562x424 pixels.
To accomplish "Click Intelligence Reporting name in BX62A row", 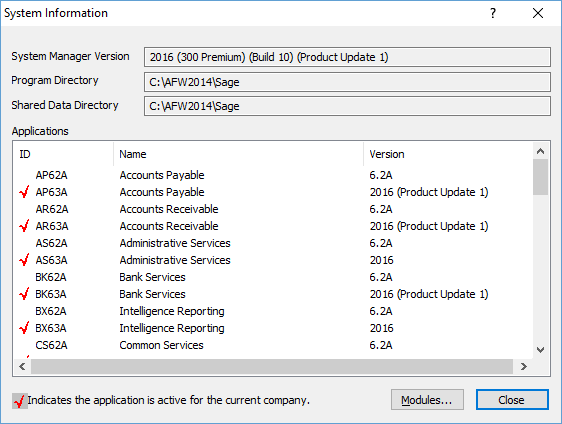I will (x=172, y=311).
